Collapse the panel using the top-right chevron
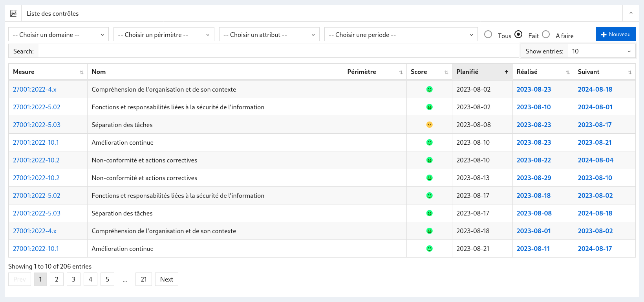This screenshot has width=644, height=302. click(631, 13)
